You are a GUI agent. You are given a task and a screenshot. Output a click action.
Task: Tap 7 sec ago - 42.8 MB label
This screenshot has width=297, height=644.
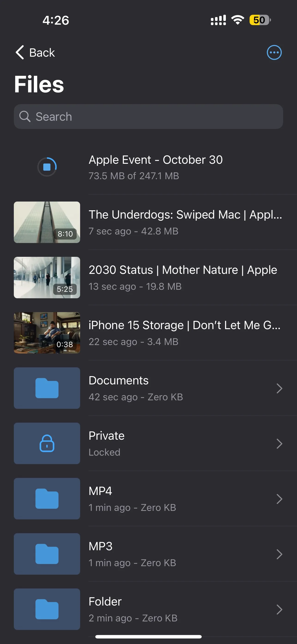[x=134, y=231]
